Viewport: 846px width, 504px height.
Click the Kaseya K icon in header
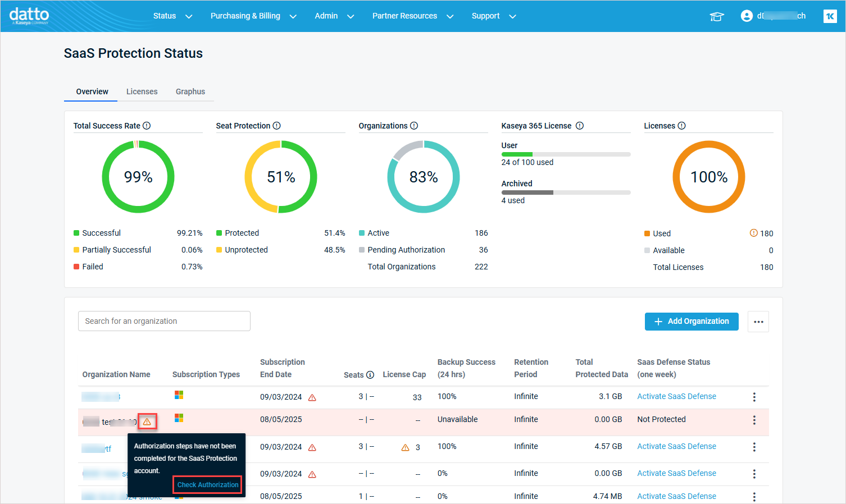[830, 16]
